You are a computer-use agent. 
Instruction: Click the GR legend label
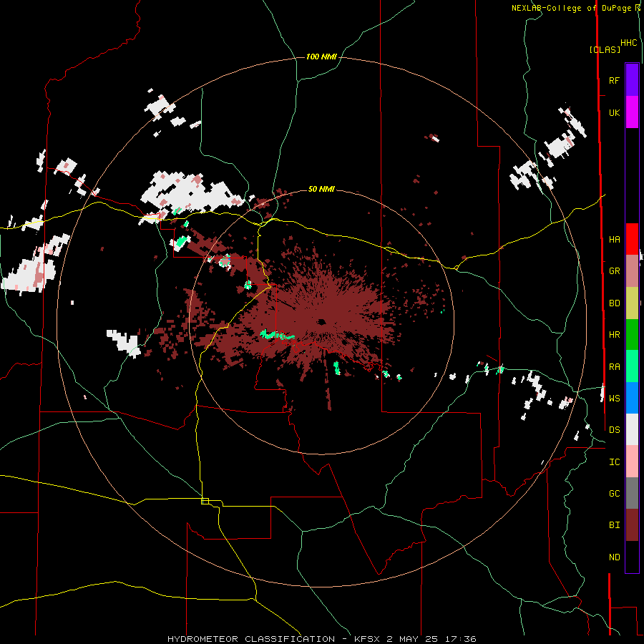pos(614,271)
